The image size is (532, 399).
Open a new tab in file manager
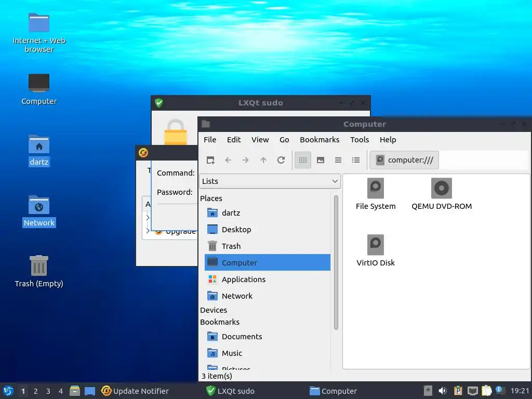tap(210, 160)
